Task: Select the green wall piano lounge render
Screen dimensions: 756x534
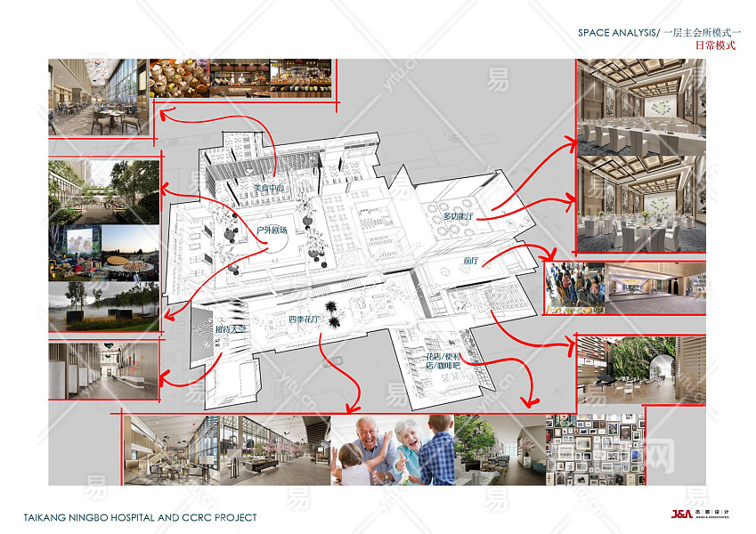Action: pos(641,370)
